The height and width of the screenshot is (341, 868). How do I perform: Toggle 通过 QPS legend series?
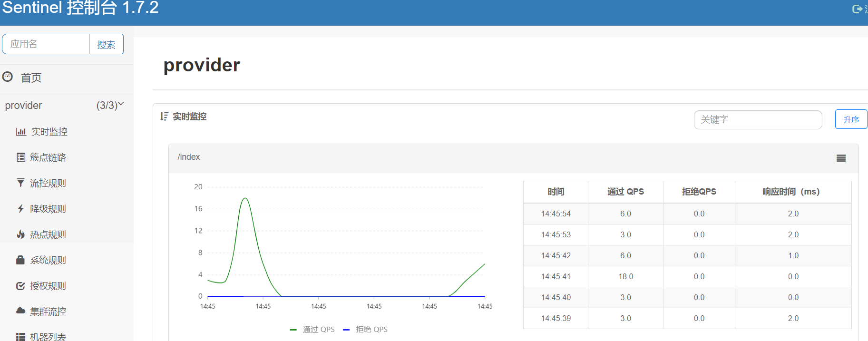[312, 329]
